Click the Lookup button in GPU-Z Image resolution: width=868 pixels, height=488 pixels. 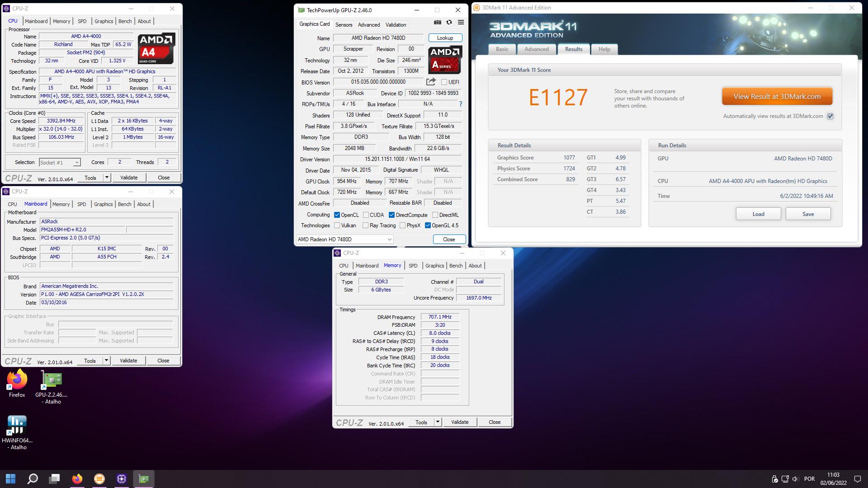click(445, 38)
